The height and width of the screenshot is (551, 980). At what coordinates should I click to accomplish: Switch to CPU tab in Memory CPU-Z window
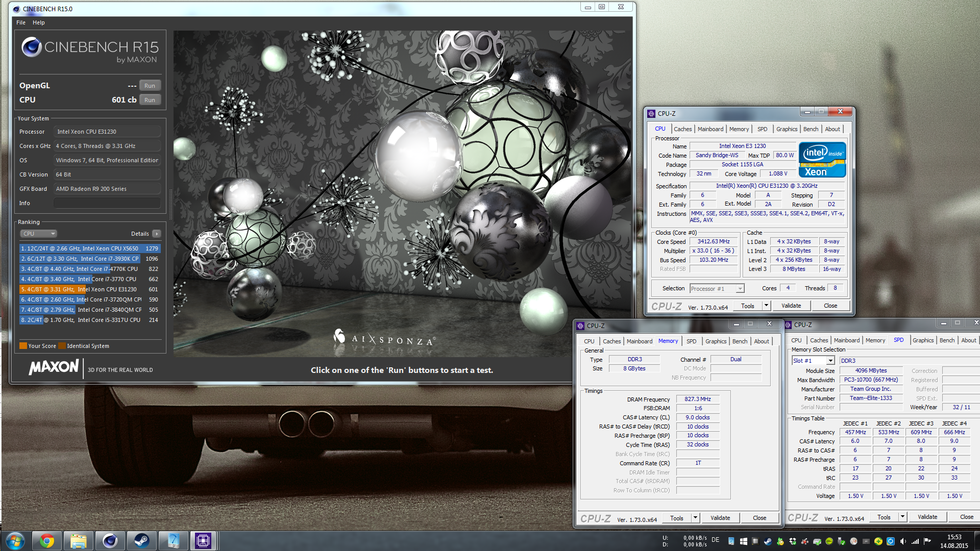[x=589, y=341]
